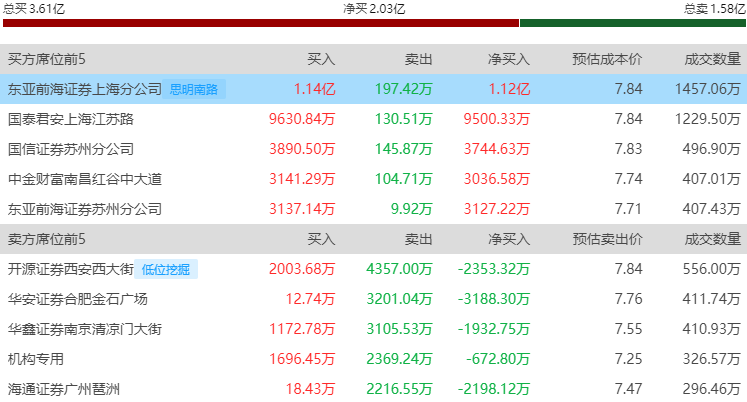747x402 pixels.
Task: Click 净买入 header in buyer table
Action: (509, 59)
